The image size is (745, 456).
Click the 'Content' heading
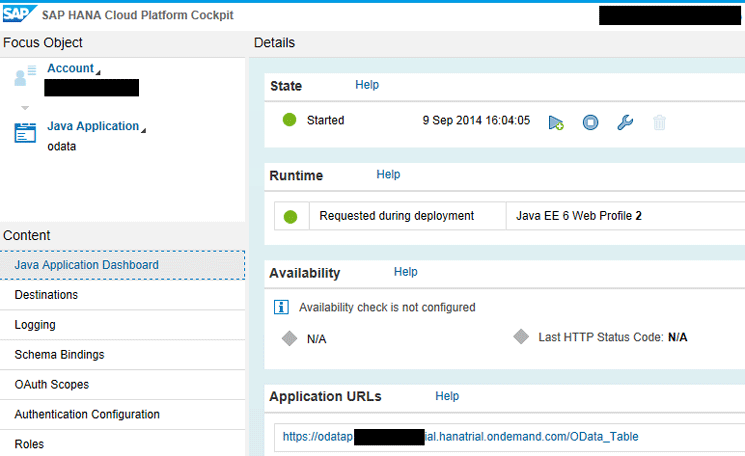click(27, 236)
